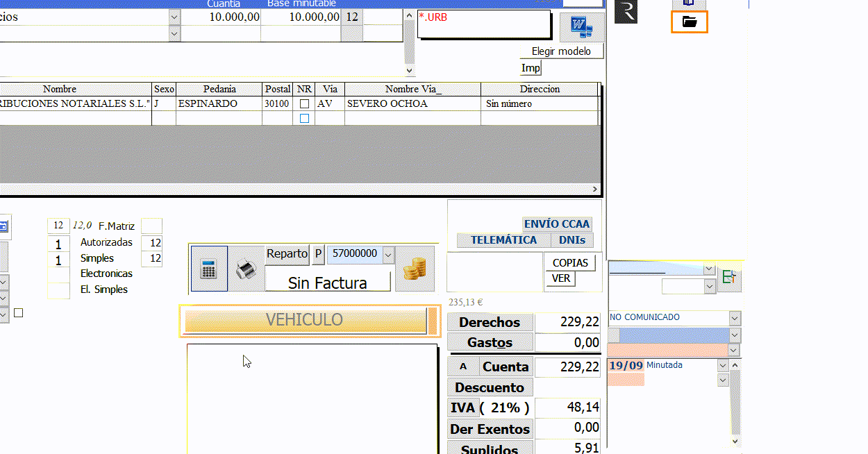868x454 pixels.
Task: Click the black open folder icon
Action: pos(689,22)
